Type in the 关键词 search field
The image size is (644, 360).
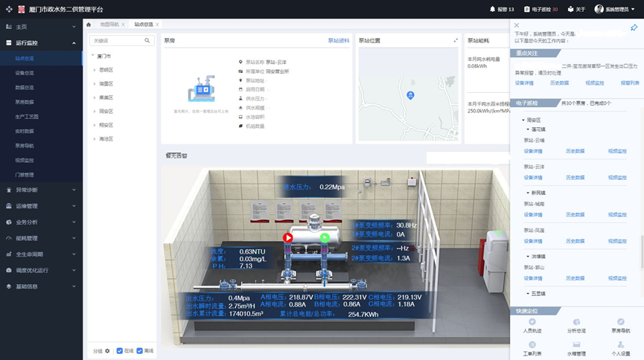tap(115, 41)
